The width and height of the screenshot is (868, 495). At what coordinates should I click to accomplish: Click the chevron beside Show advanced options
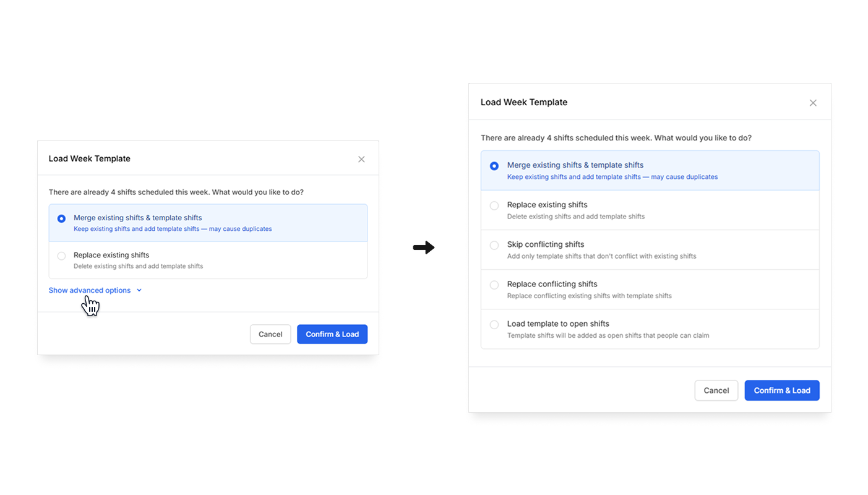pos(139,290)
